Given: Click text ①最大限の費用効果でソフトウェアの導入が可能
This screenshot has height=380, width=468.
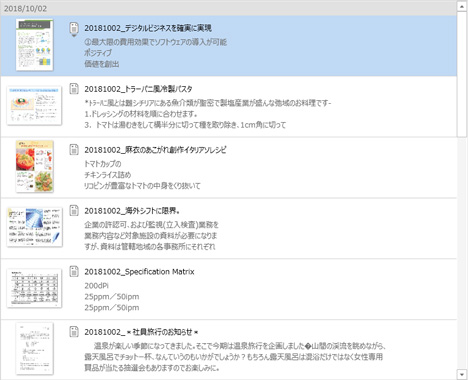Looking at the screenshot, I should [x=156, y=42].
